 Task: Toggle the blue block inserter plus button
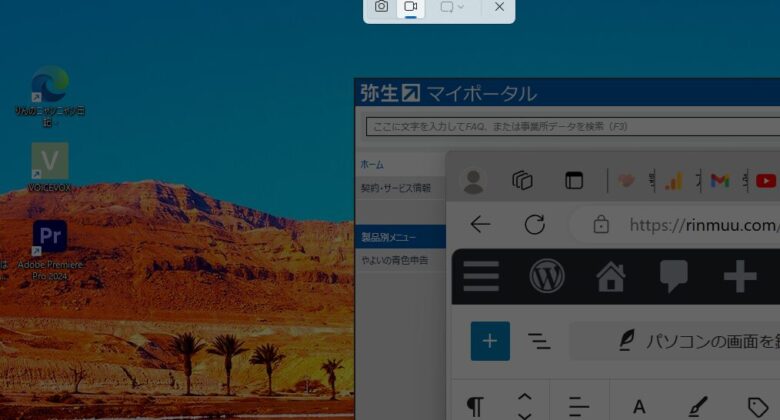click(490, 341)
